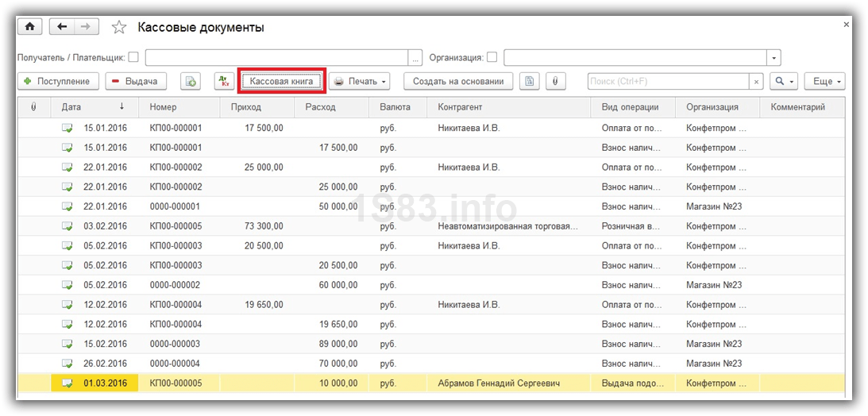Enable the Получатель / Плательщик filter checkbox

coord(133,57)
